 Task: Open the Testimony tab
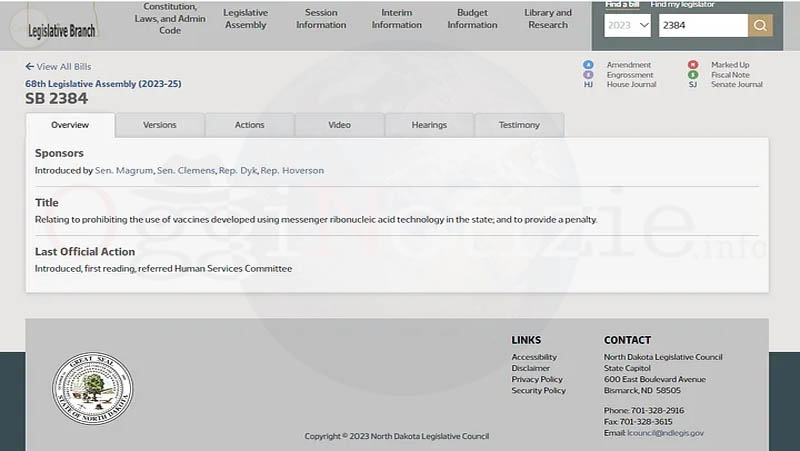[518, 125]
